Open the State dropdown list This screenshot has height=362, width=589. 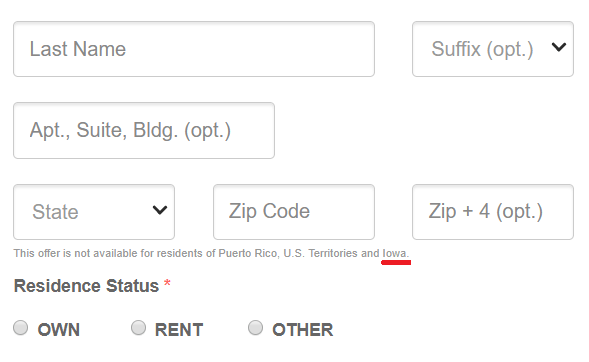pyautogui.click(x=94, y=212)
